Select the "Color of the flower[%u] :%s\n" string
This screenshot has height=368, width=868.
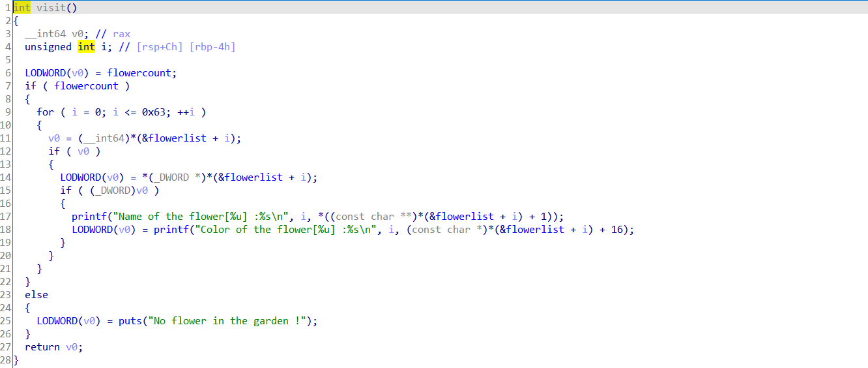285,229
